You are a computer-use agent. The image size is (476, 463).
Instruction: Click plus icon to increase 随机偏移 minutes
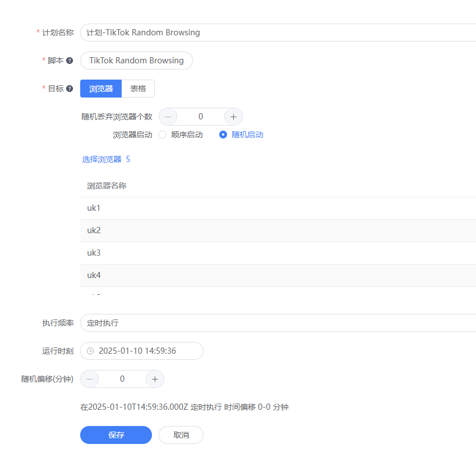[x=155, y=379]
